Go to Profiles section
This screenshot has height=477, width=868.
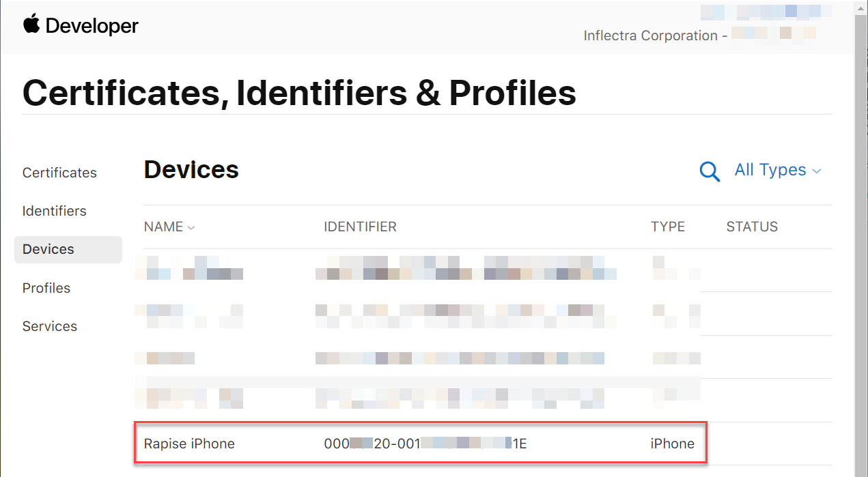pyautogui.click(x=46, y=288)
